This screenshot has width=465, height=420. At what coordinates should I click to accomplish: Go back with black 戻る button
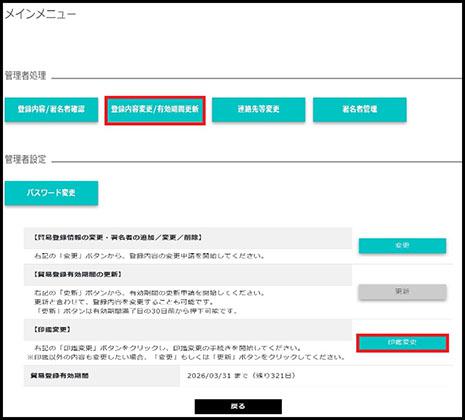click(238, 406)
